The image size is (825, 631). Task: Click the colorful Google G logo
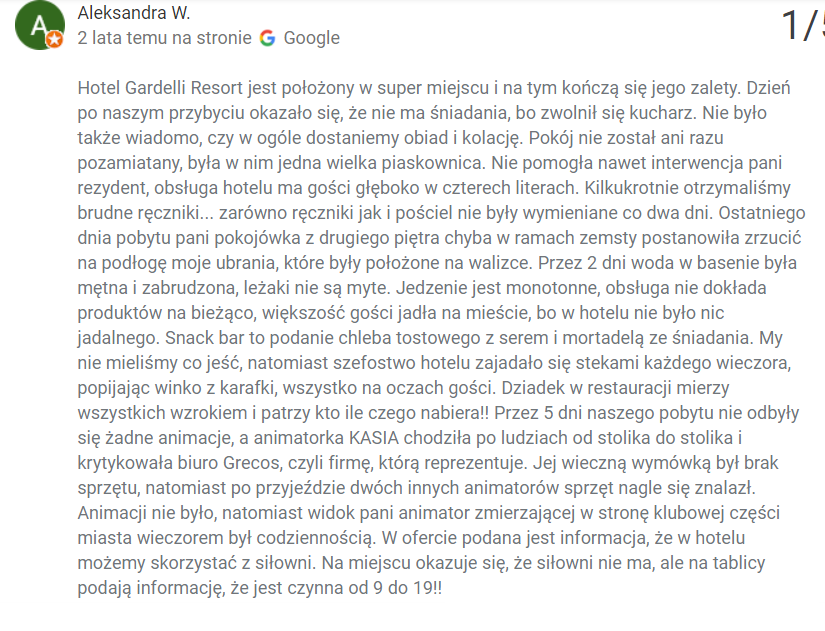tap(267, 38)
